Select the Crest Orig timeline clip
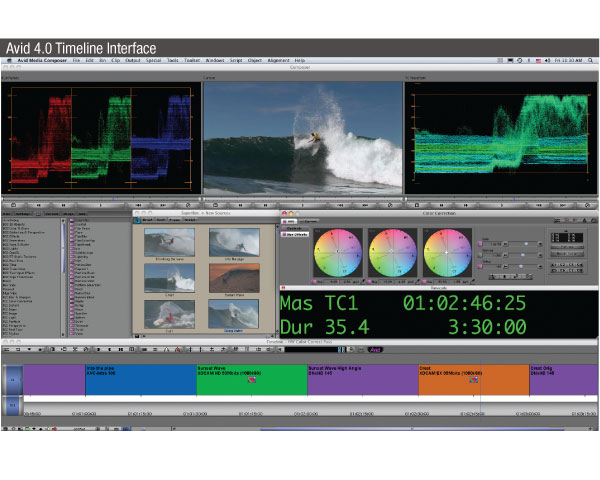This screenshot has width=600, height=480. (564, 379)
